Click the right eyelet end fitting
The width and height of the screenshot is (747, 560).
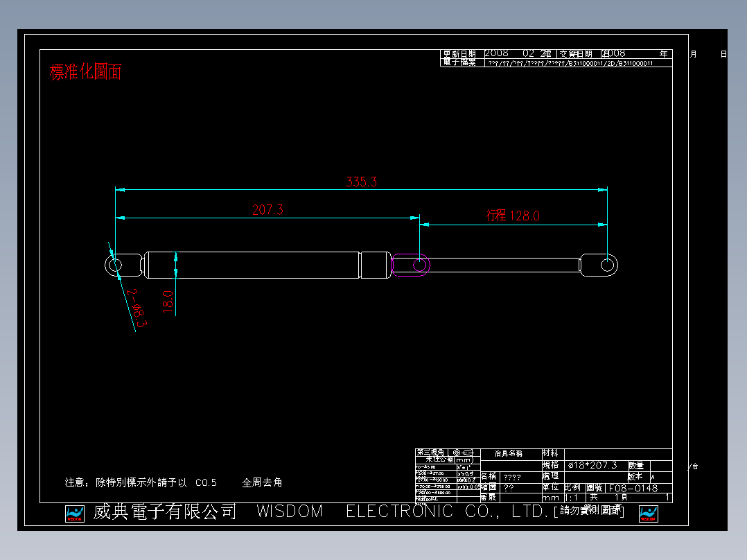[x=604, y=265]
